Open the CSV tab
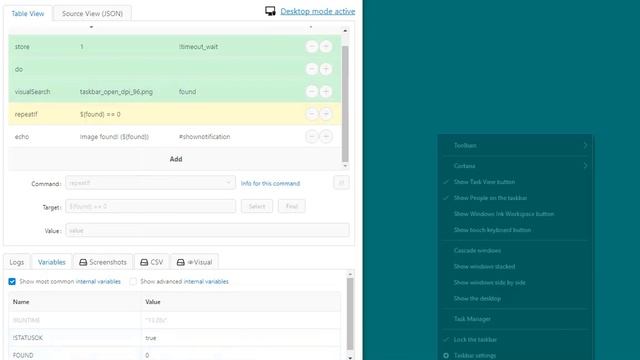Viewport: 640px width, 360px height. pos(151,262)
